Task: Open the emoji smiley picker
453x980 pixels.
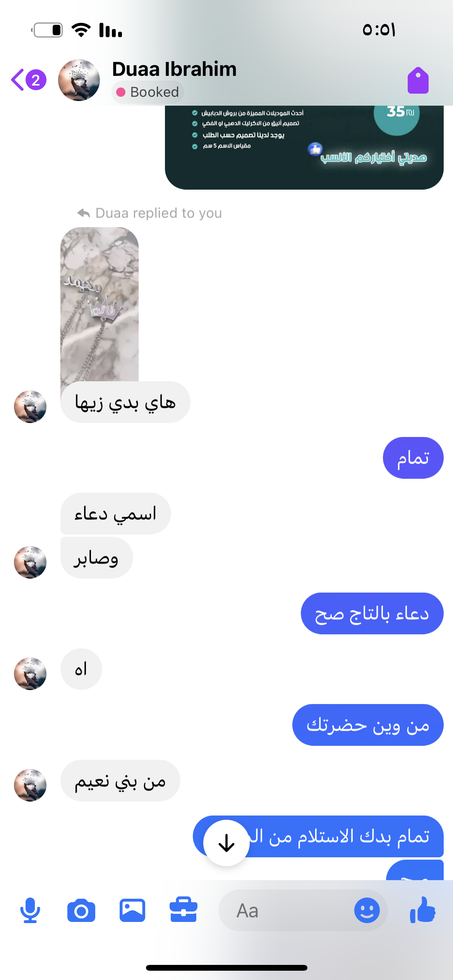Action: coord(367,910)
